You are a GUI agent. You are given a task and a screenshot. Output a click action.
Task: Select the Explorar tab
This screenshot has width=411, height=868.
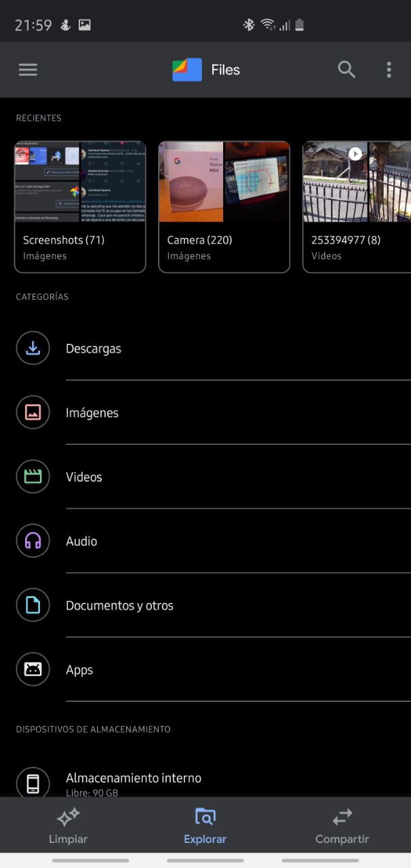tap(205, 825)
